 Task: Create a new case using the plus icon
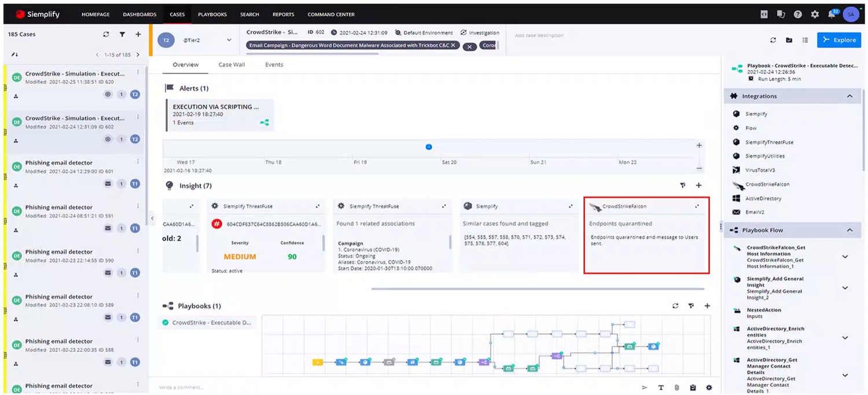coord(138,34)
